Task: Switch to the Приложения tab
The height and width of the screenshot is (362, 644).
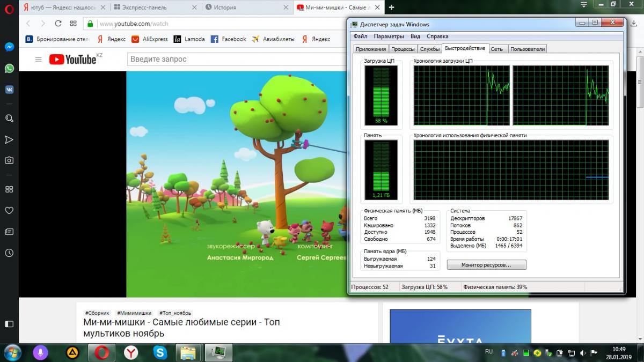Action: (x=371, y=49)
